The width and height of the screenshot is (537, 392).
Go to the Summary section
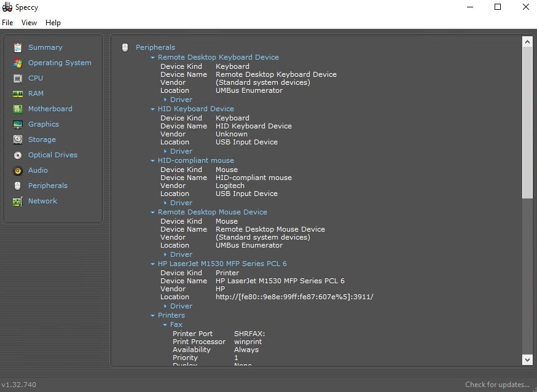coord(45,47)
